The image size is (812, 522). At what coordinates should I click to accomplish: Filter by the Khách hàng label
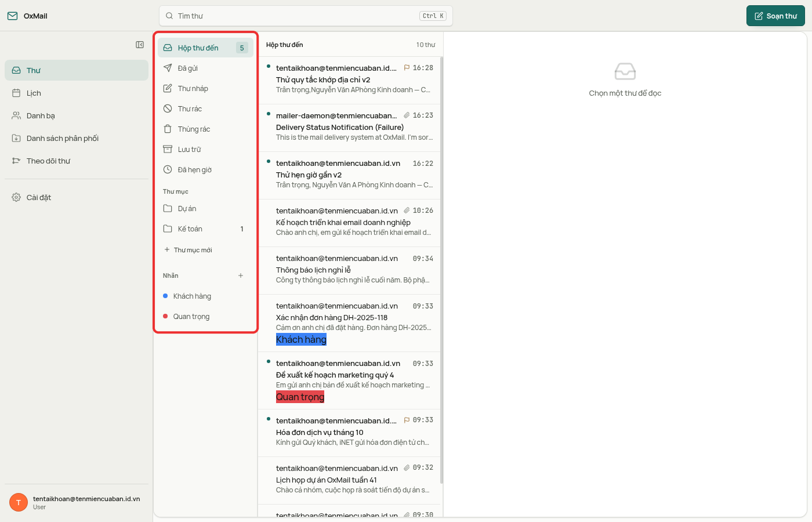click(x=205, y=296)
